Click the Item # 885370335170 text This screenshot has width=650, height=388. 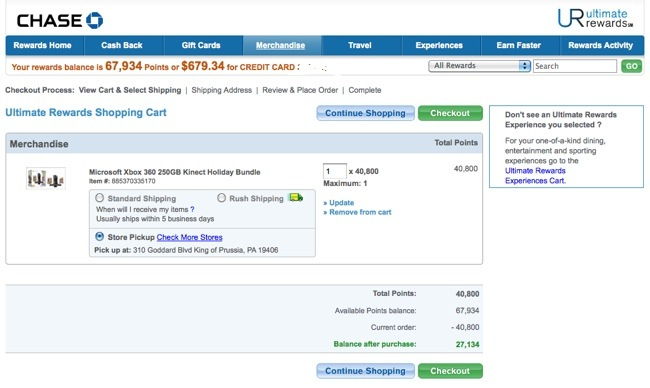tap(122, 181)
